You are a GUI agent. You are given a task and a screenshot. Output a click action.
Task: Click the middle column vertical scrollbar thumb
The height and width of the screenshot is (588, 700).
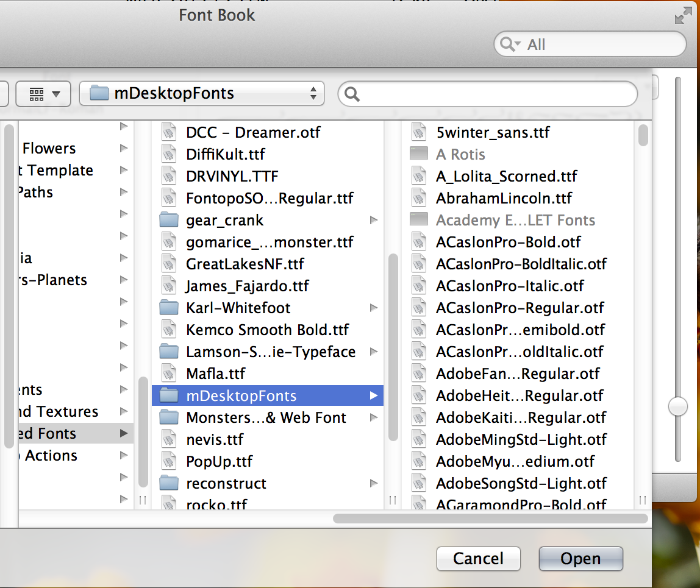[x=393, y=347]
